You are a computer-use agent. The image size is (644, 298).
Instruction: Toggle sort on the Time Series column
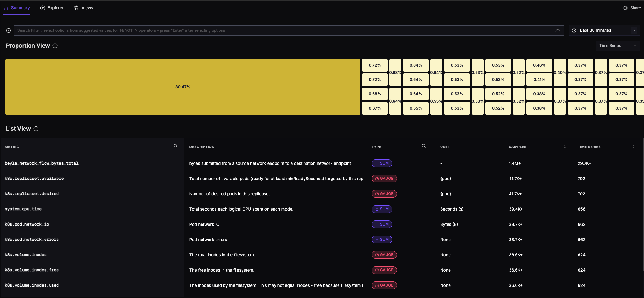(633, 147)
